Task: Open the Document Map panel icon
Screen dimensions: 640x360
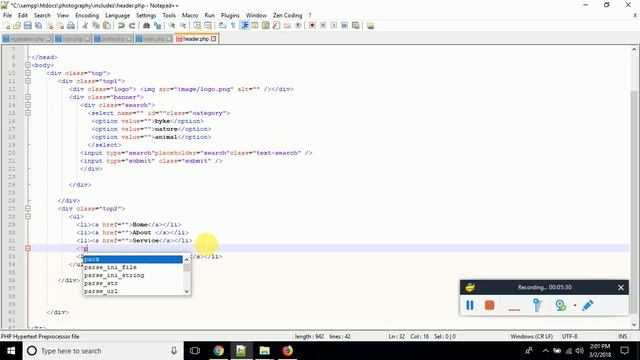Action: (x=265, y=25)
